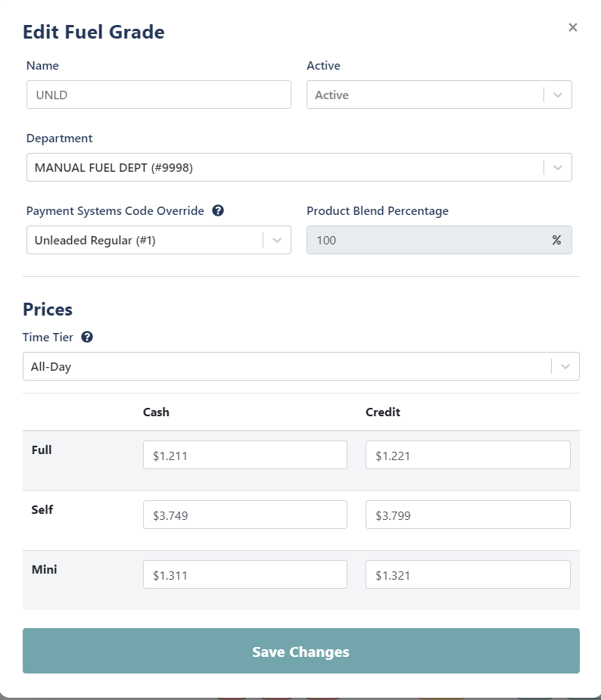Expand the Department dropdown arrow

tap(558, 167)
